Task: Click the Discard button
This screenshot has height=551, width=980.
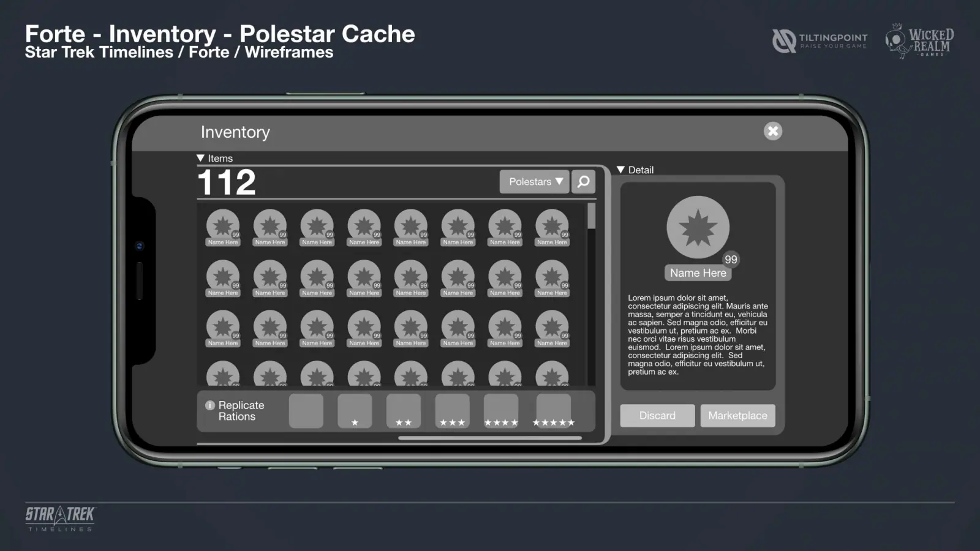Action: pos(657,416)
